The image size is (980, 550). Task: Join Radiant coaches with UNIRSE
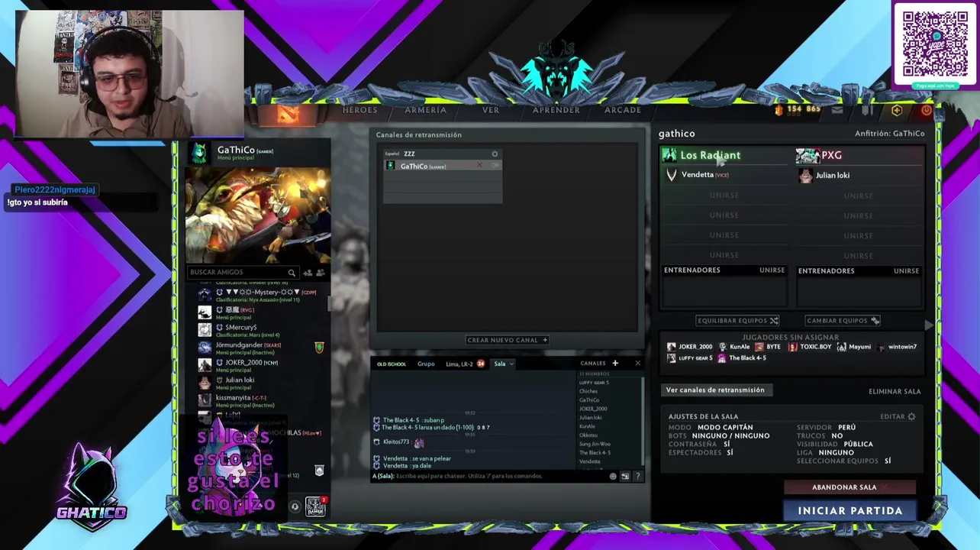(x=772, y=270)
